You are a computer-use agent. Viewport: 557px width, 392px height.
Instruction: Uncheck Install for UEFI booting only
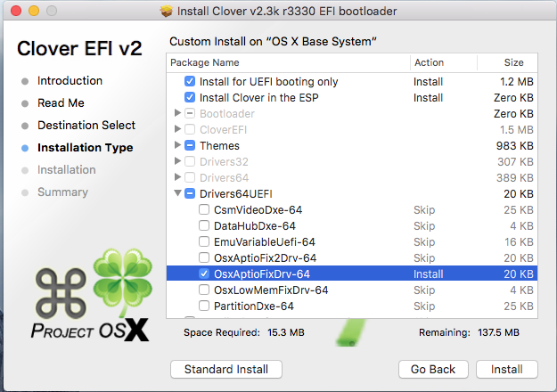[x=190, y=81]
